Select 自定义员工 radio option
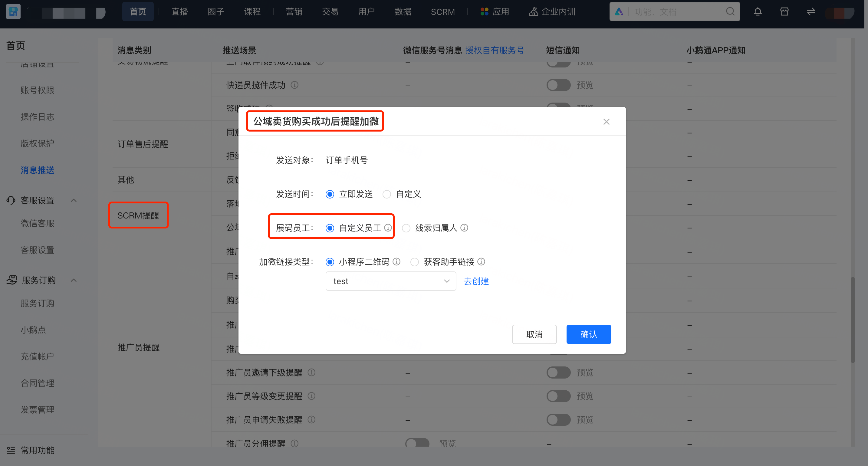The height and width of the screenshot is (466, 868). point(330,228)
